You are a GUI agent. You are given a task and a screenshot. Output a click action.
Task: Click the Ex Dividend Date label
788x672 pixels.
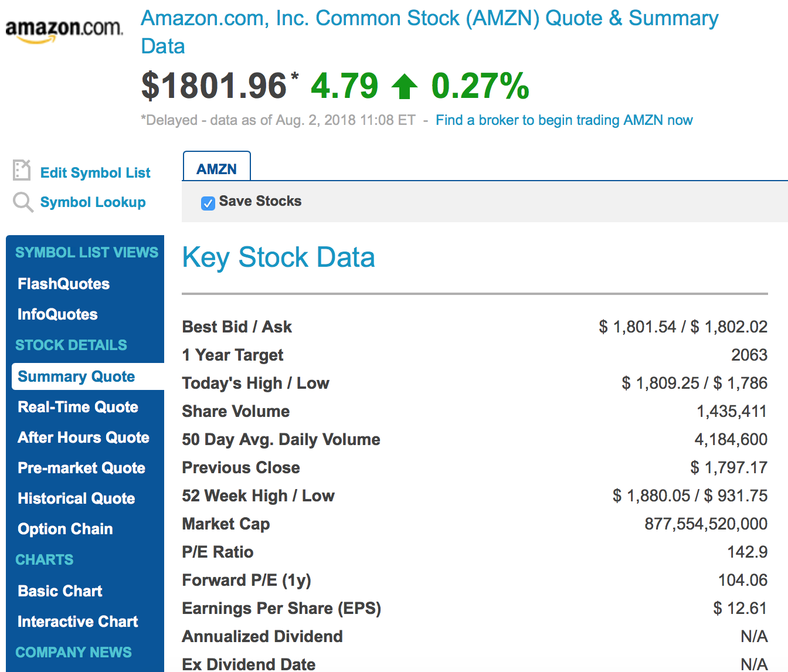click(x=249, y=664)
